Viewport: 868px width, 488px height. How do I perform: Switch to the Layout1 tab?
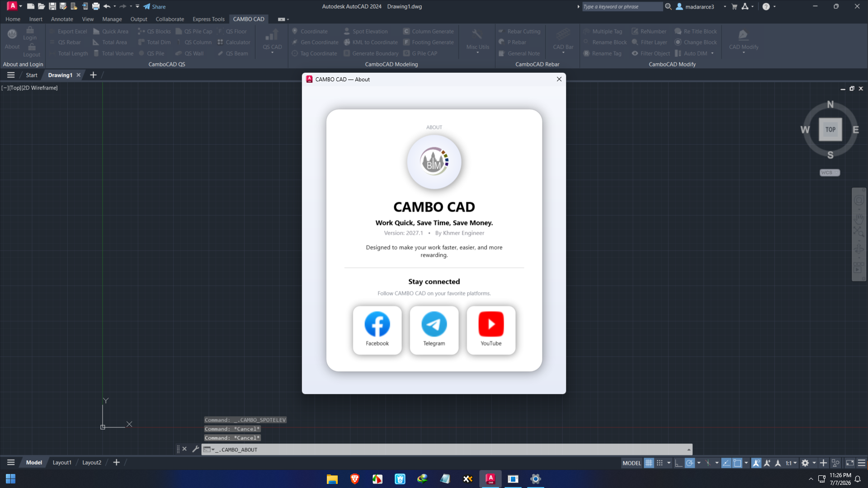(62, 462)
